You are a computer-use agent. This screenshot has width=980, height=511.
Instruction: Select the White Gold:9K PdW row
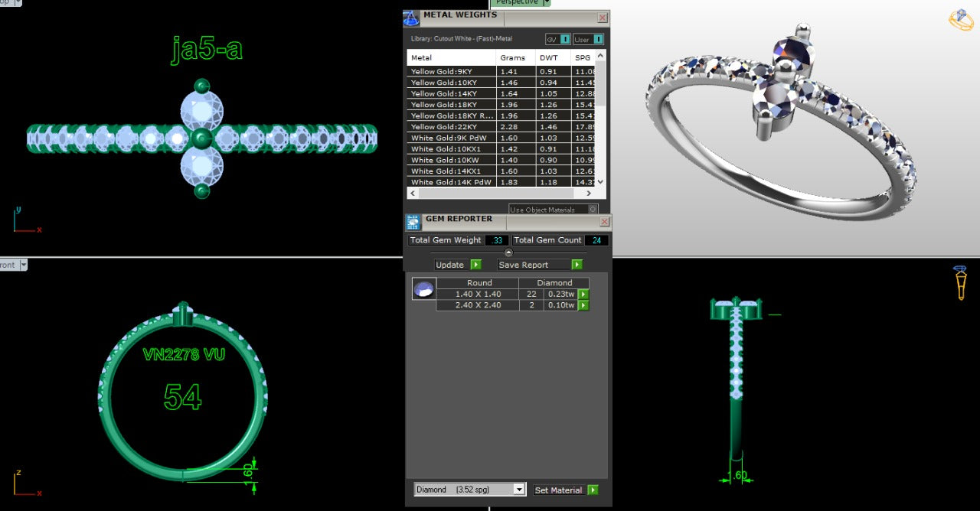pos(501,138)
